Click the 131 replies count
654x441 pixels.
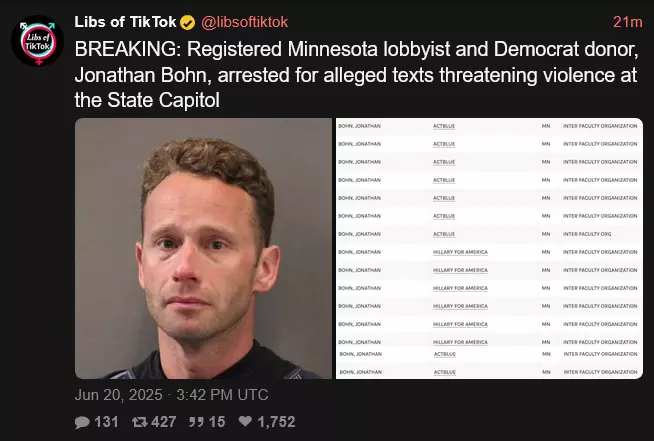click(106, 422)
